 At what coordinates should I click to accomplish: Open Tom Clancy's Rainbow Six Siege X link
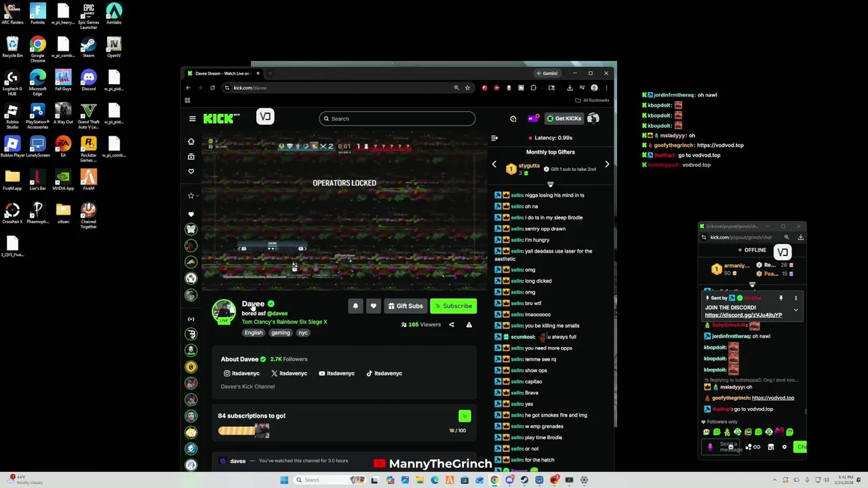(284, 322)
